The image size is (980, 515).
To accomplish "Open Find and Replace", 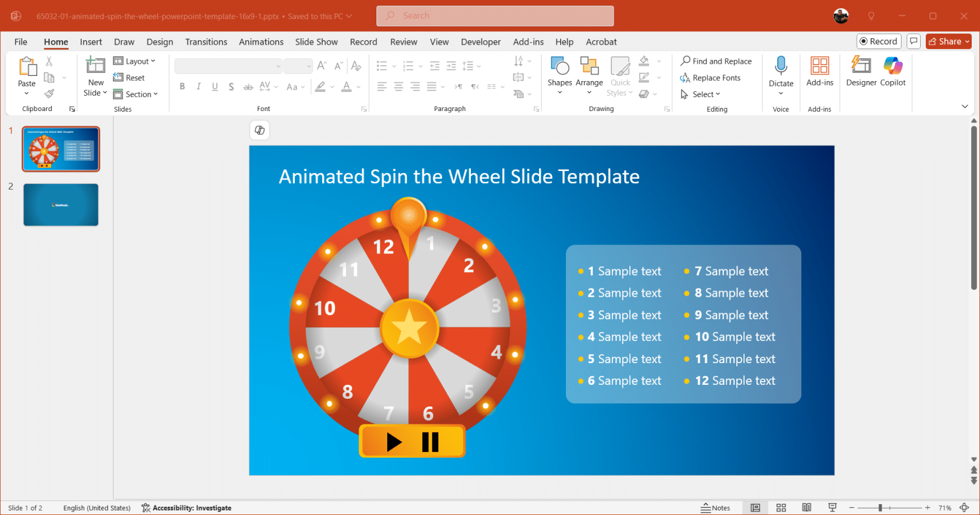I will click(716, 61).
